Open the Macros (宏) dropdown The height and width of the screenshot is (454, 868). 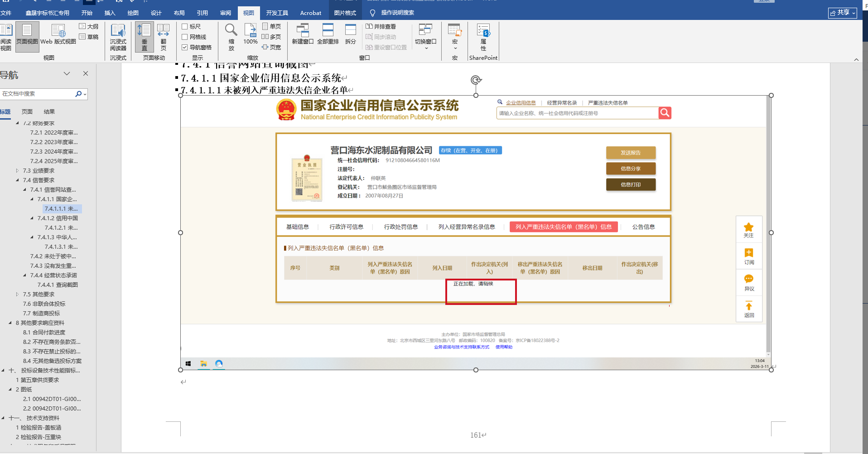pos(455,37)
